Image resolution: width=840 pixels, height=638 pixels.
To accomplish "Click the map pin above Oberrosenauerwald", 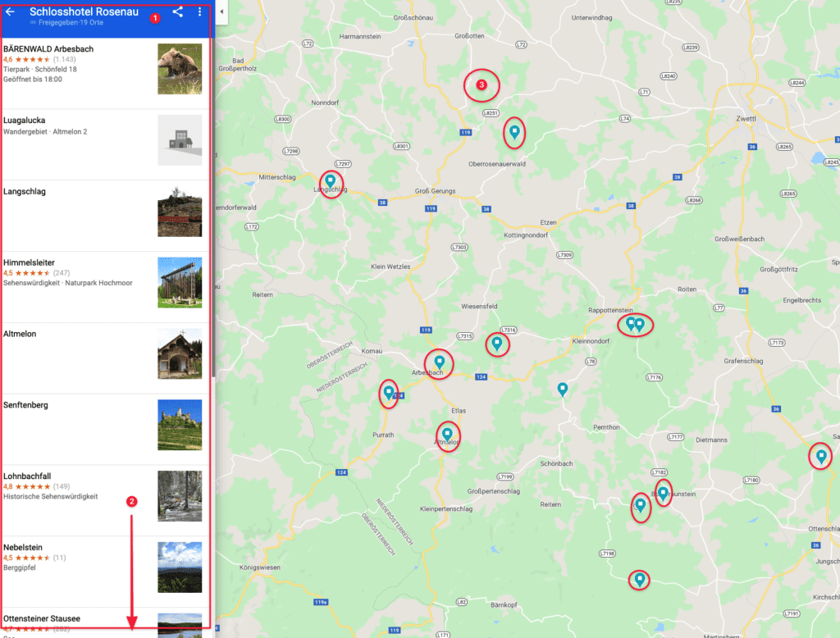I will coord(514,132).
